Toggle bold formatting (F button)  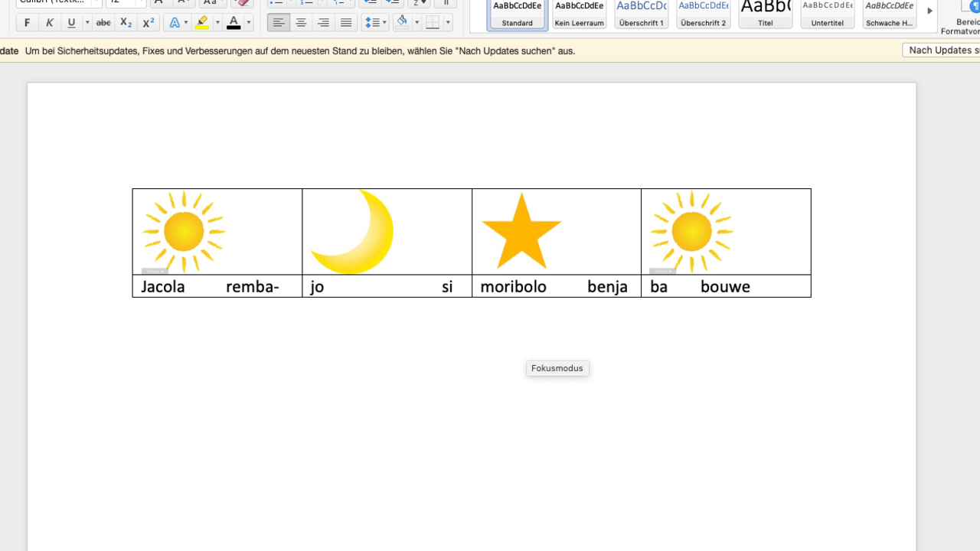[28, 23]
